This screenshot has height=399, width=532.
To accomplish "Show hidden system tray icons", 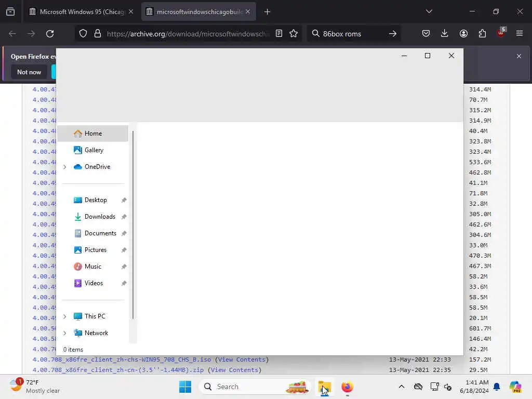I will [402, 387].
